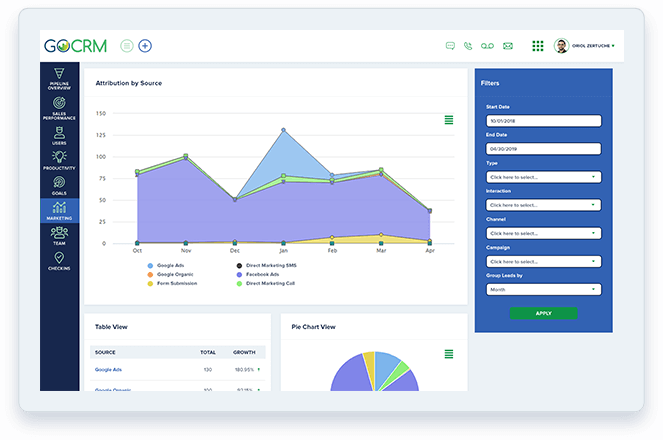The height and width of the screenshot is (440, 663).
Task: Open the voicemail icon in top bar
Action: point(488,46)
